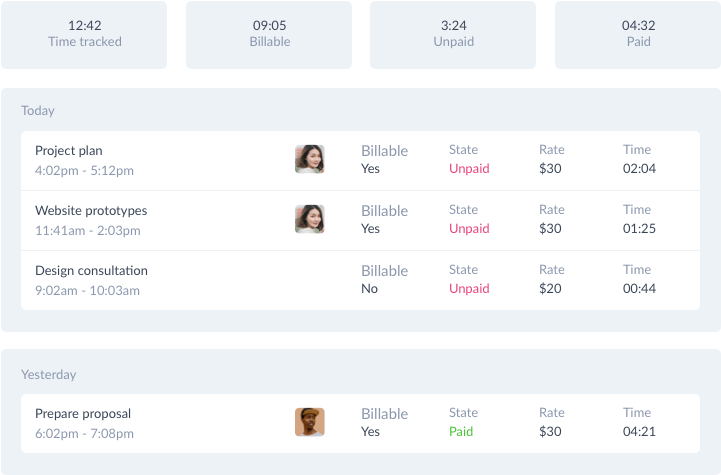Select the Unpaid summary card

(453, 35)
